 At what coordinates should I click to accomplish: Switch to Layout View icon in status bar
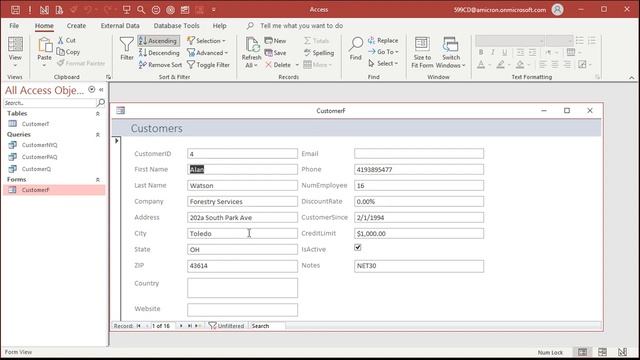[x=602, y=352]
